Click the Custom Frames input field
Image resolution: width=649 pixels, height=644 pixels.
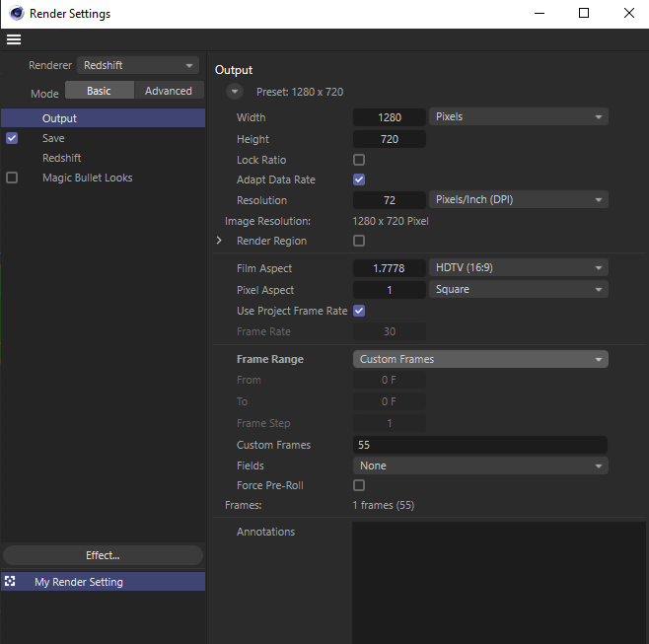(x=480, y=445)
